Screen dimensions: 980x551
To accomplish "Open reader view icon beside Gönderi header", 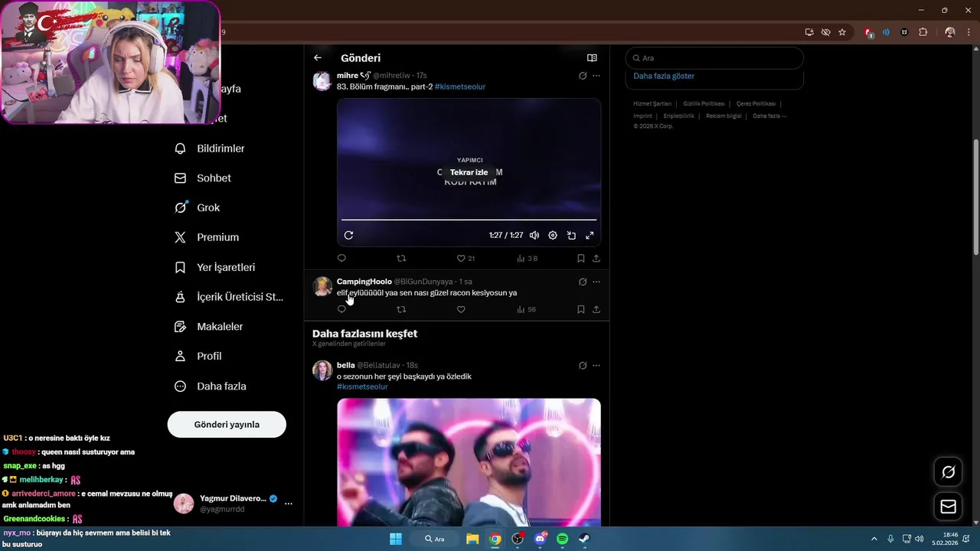I will pyautogui.click(x=592, y=58).
